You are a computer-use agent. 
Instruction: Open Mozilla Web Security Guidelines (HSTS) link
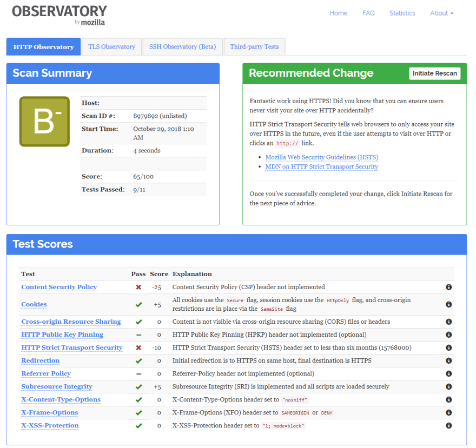tap(322, 157)
